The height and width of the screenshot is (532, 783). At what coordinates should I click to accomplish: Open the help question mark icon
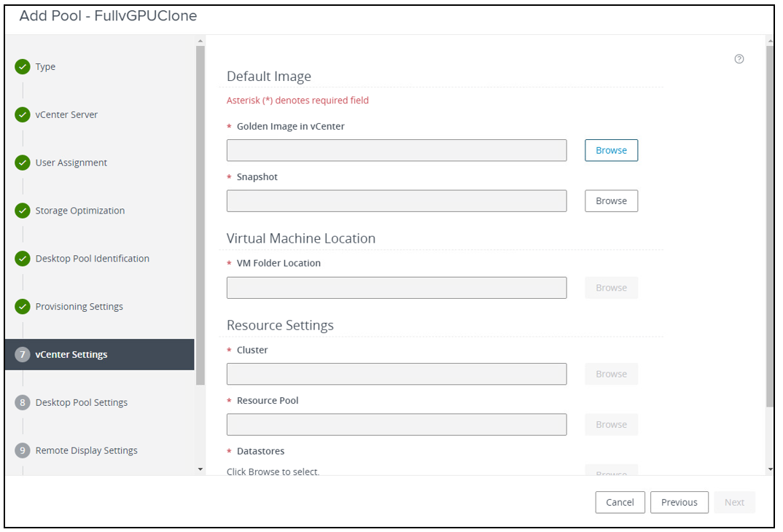click(x=739, y=59)
